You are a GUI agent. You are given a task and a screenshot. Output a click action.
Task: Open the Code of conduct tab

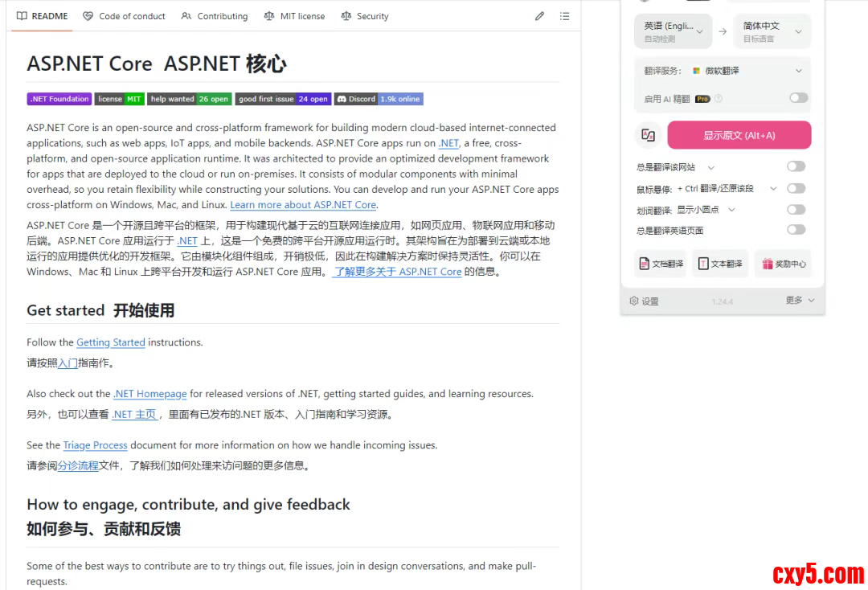(x=124, y=16)
